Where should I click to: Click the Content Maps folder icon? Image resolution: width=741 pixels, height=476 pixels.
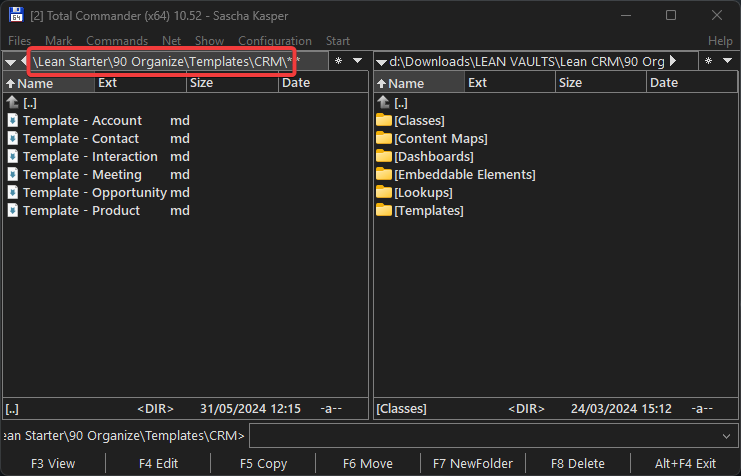click(384, 138)
